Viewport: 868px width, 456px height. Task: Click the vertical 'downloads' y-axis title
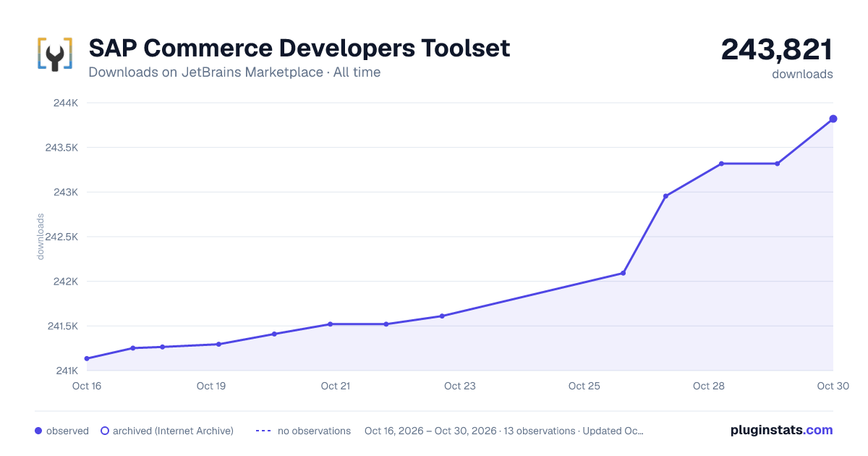coord(41,237)
